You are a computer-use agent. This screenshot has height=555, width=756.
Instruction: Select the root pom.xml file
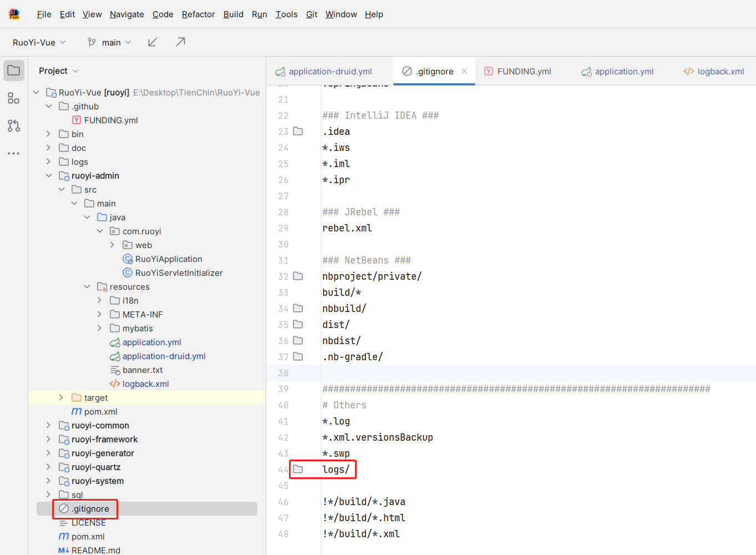[88, 536]
